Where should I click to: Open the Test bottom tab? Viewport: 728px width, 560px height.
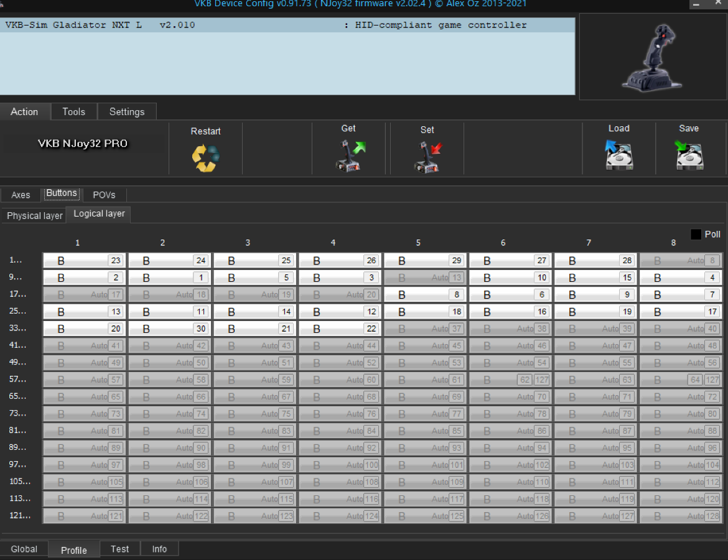[x=119, y=549]
